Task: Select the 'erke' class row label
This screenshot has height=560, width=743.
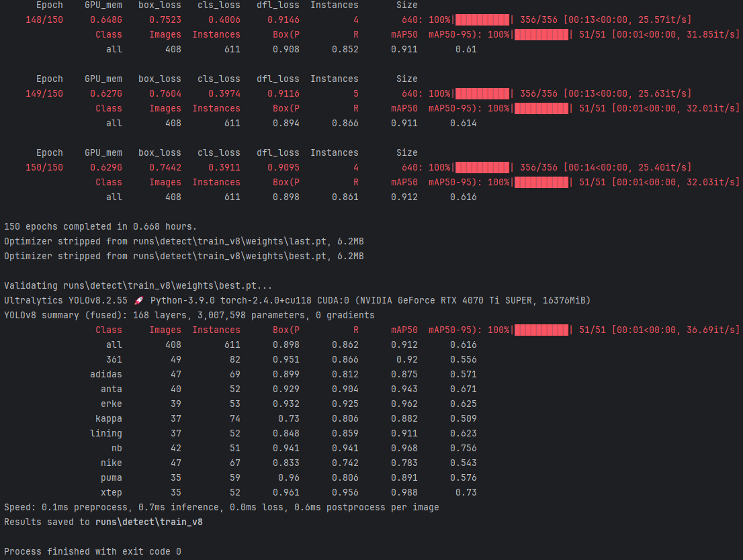Action: pos(112,404)
